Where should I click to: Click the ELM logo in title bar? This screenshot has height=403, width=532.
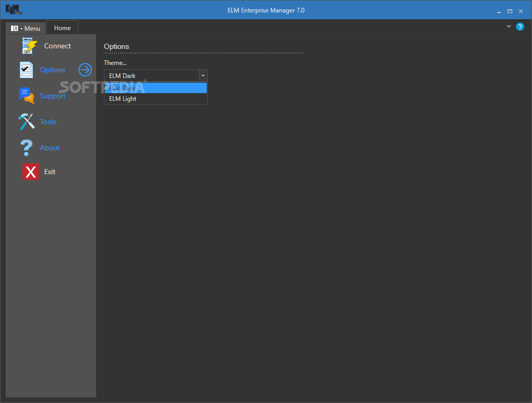coord(14,9)
